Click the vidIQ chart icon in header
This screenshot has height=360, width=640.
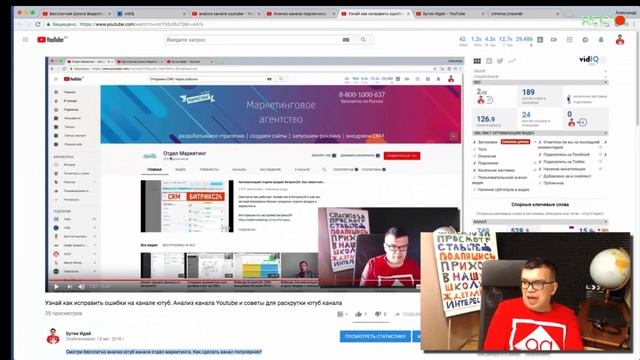(x=540, y=40)
